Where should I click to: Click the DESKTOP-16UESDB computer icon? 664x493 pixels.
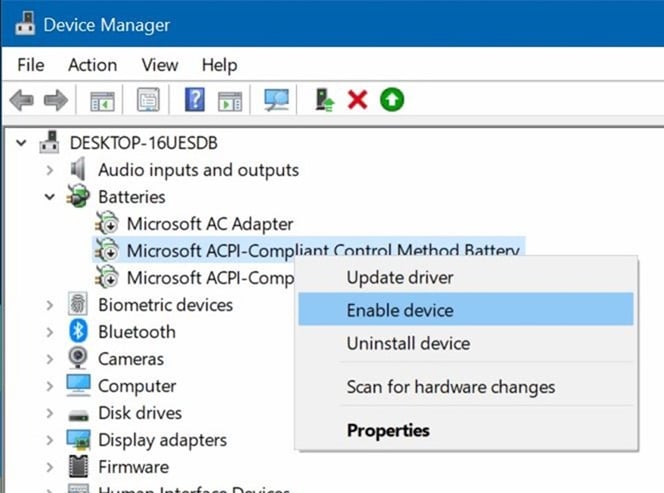click(50, 142)
